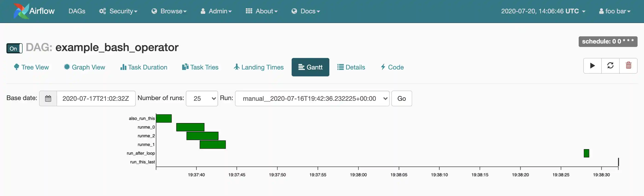Viewport: 644px width, 196px height.
Task: Open the Run selection dropdown
Action: coord(312,98)
